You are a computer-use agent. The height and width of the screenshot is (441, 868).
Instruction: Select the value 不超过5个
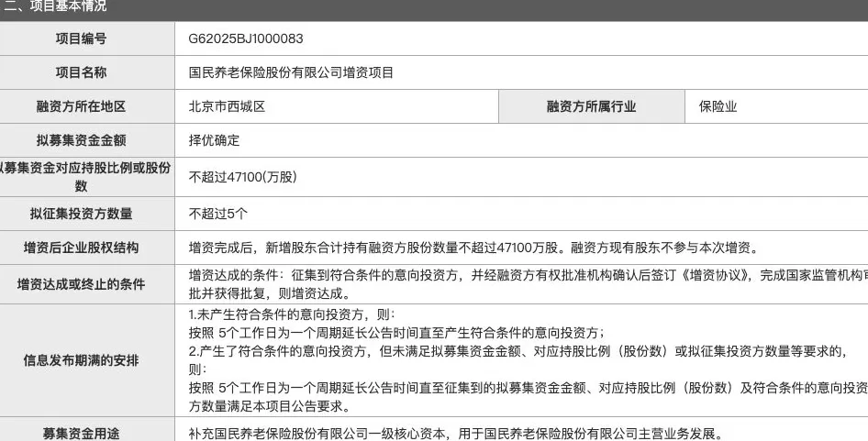[x=218, y=214]
